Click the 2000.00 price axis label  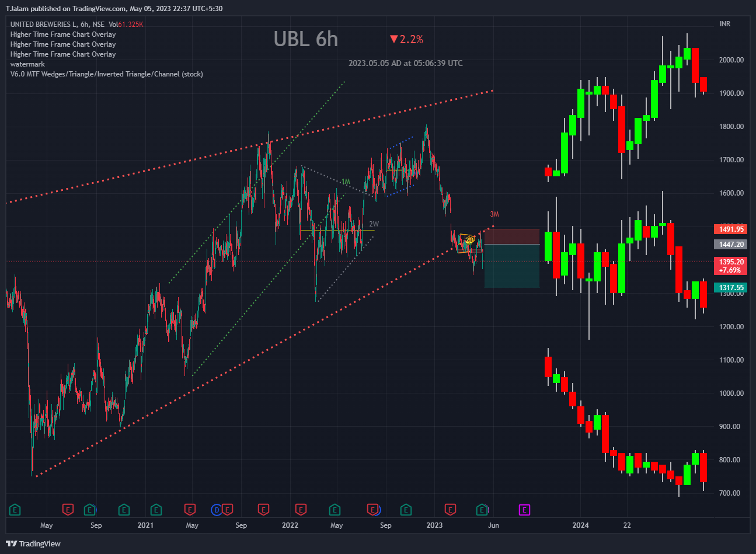[x=731, y=60]
